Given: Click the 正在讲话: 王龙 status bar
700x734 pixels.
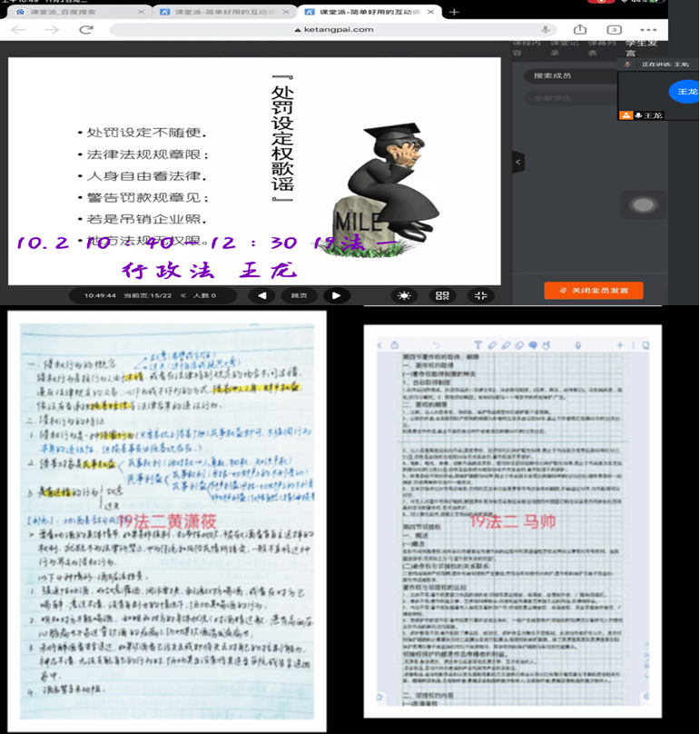Looking at the screenshot, I should (x=658, y=64).
